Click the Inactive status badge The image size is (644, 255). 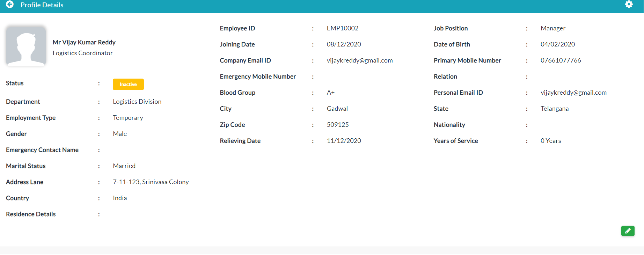click(x=128, y=84)
